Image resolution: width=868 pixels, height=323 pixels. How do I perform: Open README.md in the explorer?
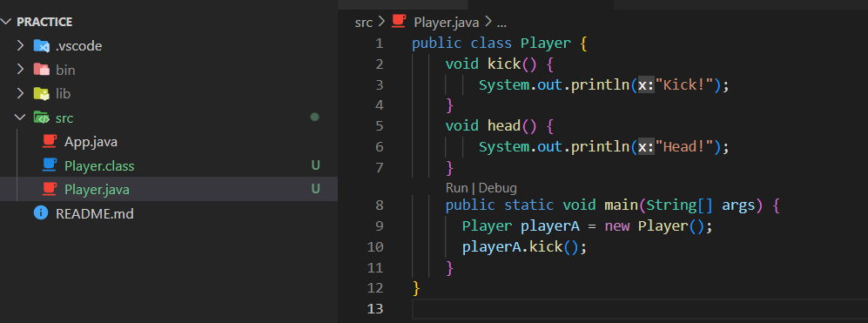pos(95,213)
